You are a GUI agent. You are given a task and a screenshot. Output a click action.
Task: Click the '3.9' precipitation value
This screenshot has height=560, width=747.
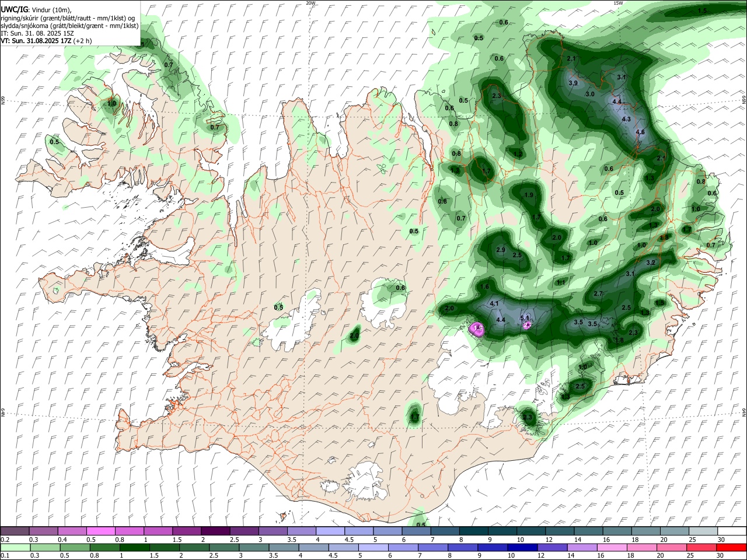(573, 83)
